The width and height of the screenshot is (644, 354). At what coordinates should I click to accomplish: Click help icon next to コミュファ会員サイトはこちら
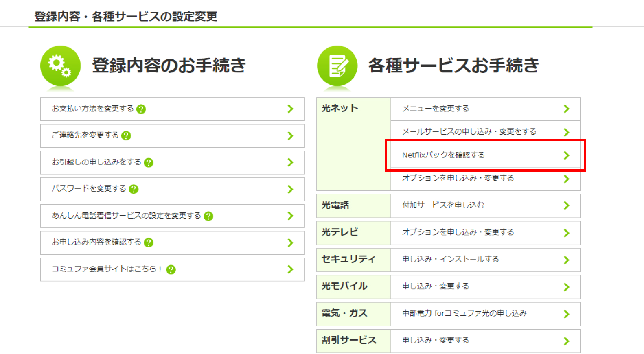pyautogui.click(x=171, y=269)
